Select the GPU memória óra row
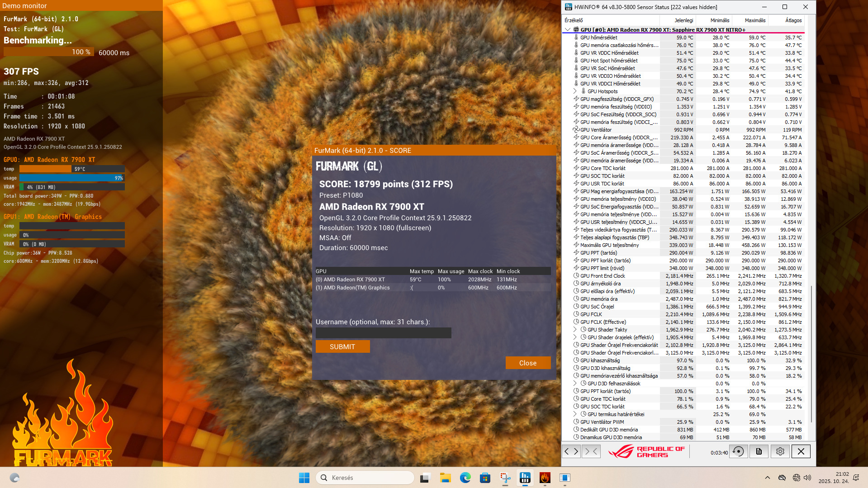The image size is (868, 488). point(683,299)
